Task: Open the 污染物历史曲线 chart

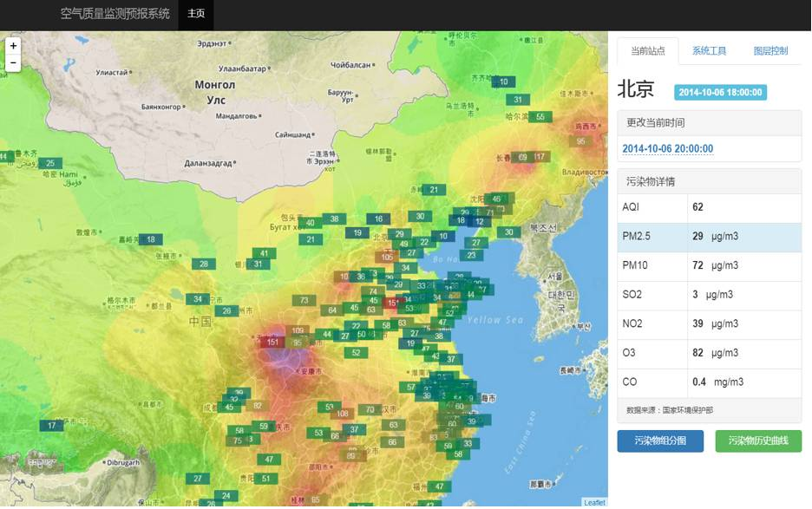Action: (x=758, y=440)
